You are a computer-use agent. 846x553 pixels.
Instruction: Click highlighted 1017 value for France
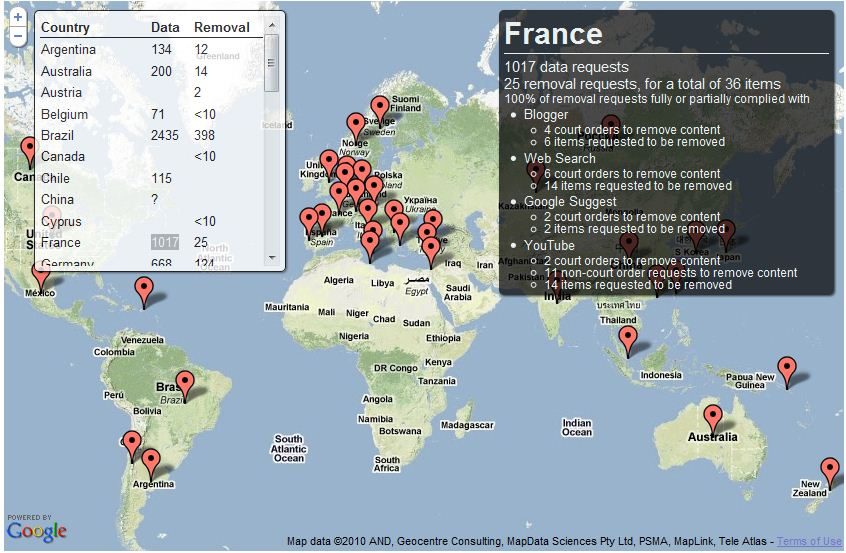pos(164,243)
